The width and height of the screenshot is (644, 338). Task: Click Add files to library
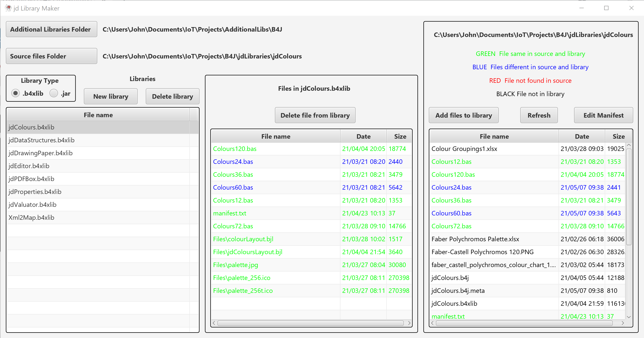point(463,115)
